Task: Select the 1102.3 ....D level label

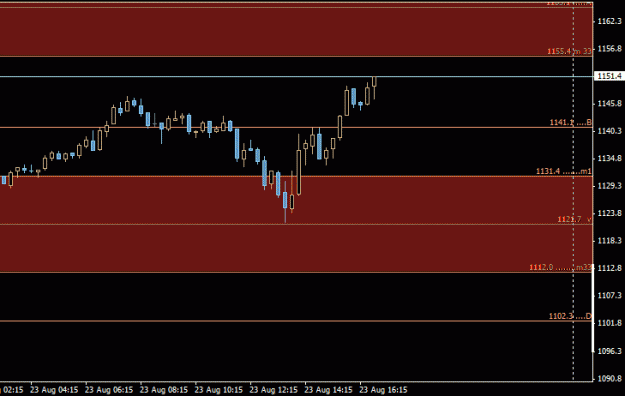Action: 570,316
